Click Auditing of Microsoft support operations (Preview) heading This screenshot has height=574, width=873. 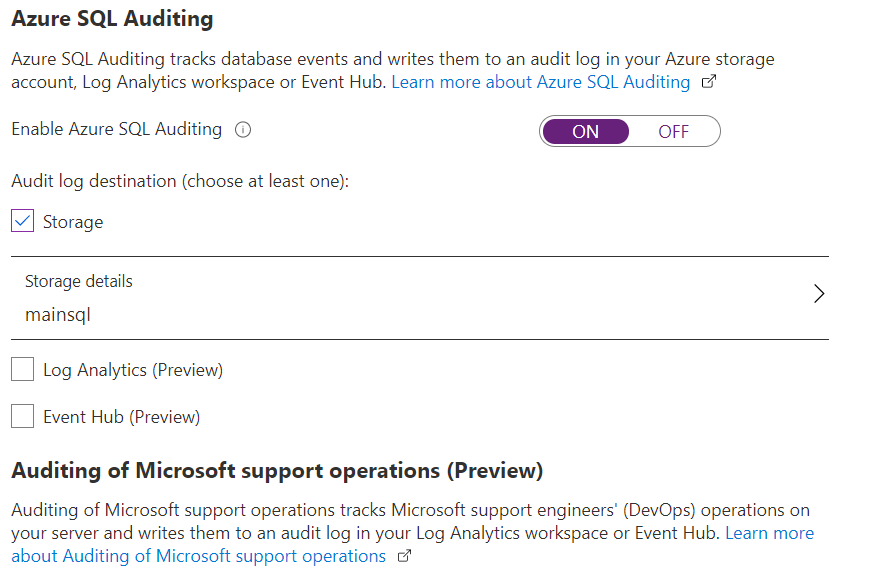277,470
